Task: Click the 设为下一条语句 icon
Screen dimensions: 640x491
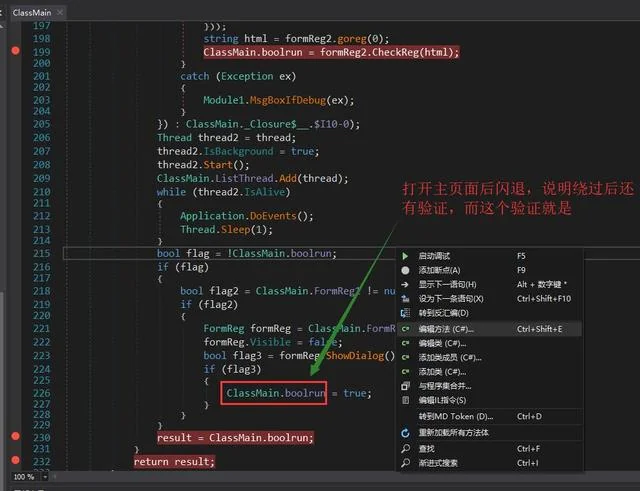Action: (x=405, y=299)
